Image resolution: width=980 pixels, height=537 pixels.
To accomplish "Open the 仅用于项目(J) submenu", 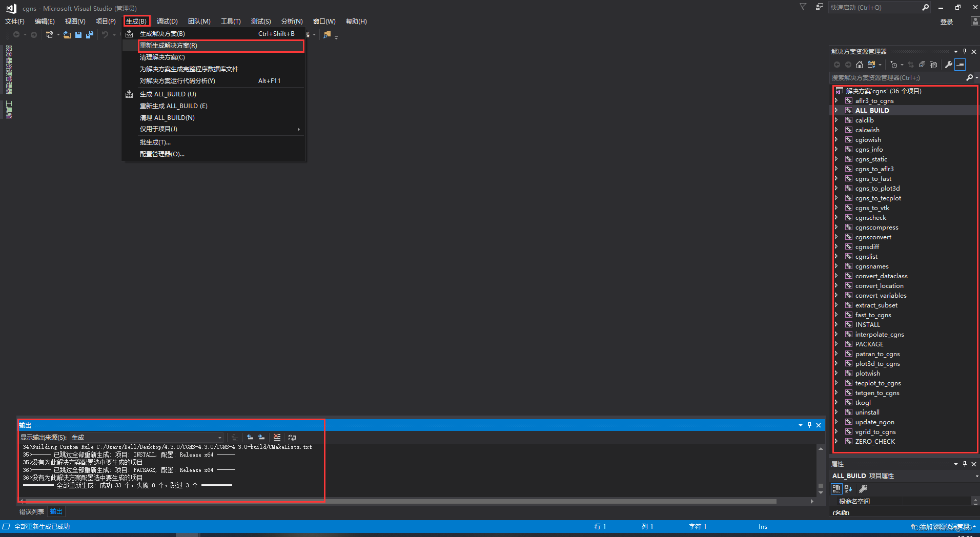I will click(x=214, y=129).
